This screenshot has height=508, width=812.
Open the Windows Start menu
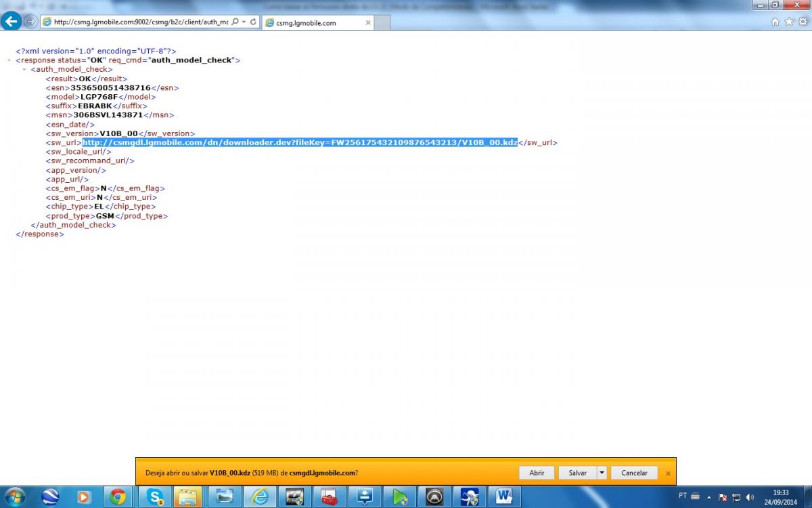(14, 496)
